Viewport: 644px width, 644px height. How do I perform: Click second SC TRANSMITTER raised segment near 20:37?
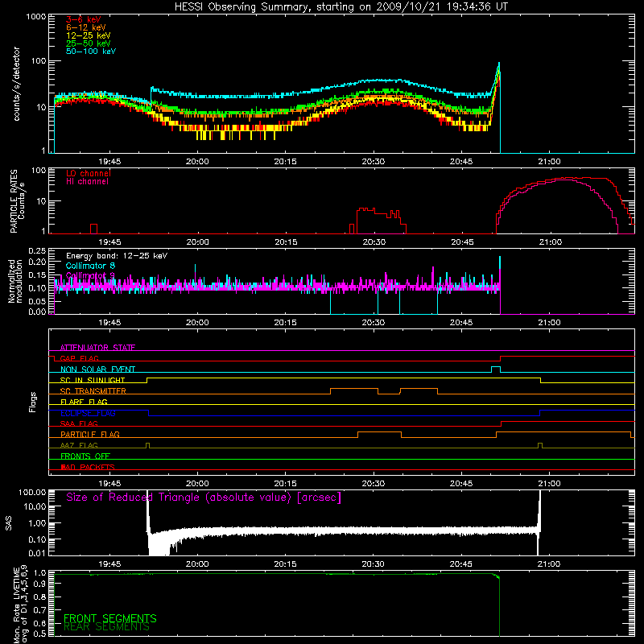pos(419,389)
